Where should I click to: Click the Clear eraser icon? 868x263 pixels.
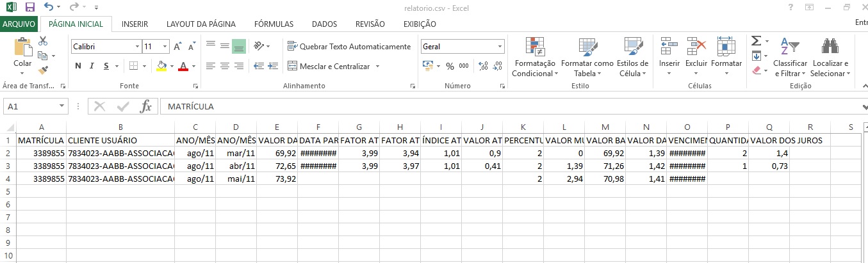755,70
